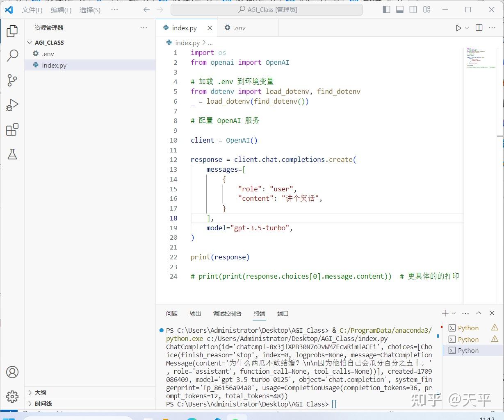Image resolution: width=504 pixels, height=420 pixels.
Task: Select the first Python terminal with warning
Action: [x=468, y=327]
